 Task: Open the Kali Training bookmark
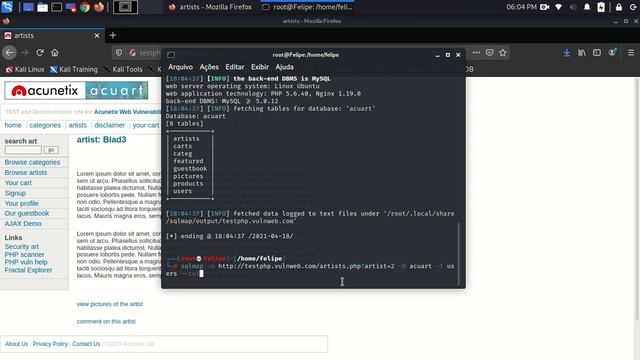(x=74, y=69)
